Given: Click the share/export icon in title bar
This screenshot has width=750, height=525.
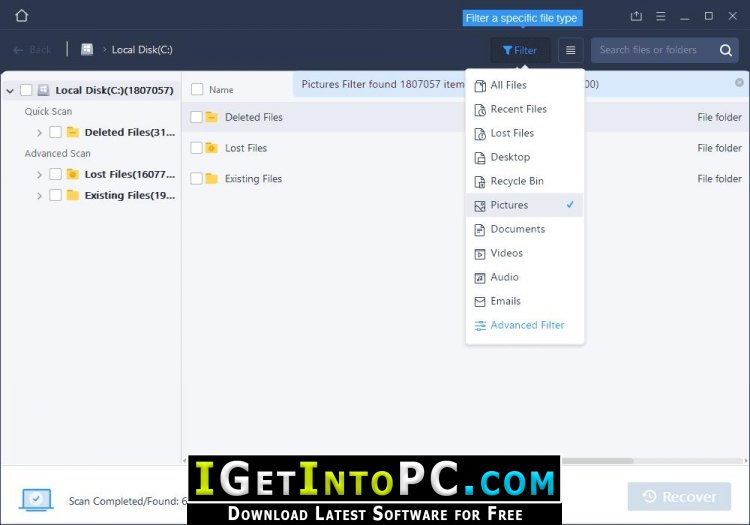Looking at the screenshot, I should pos(636,16).
